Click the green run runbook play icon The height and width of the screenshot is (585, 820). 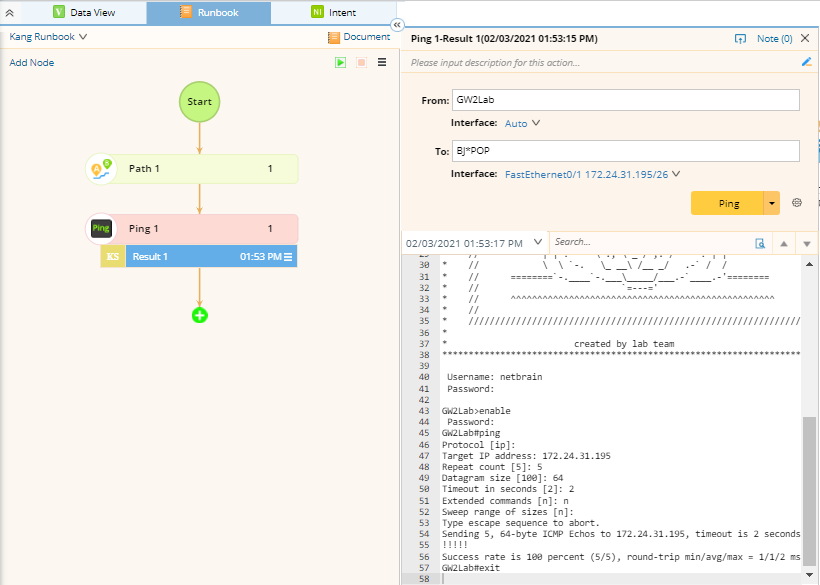[341, 62]
